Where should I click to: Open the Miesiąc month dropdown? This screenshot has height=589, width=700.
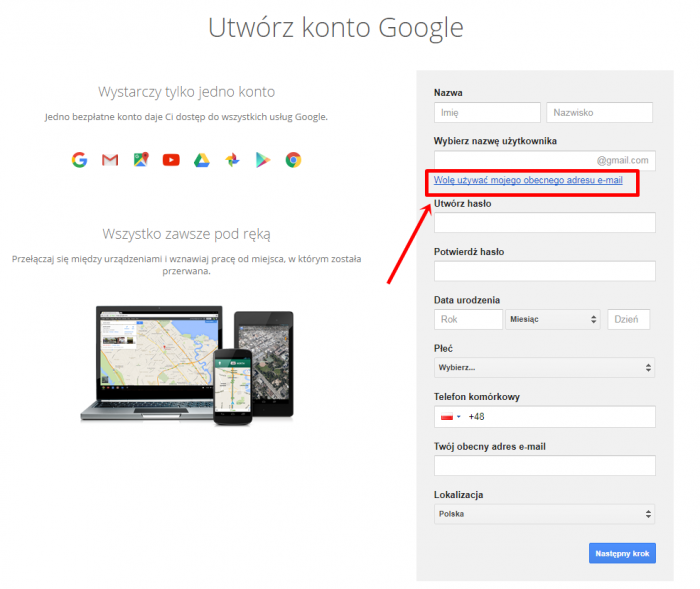coord(553,319)
